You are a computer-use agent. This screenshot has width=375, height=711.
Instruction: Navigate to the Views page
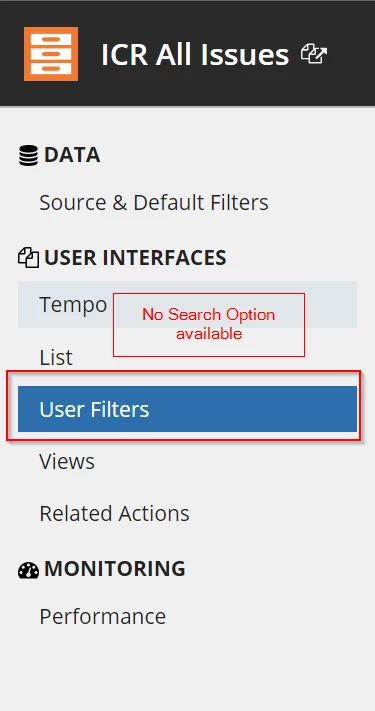coord(67,462)
